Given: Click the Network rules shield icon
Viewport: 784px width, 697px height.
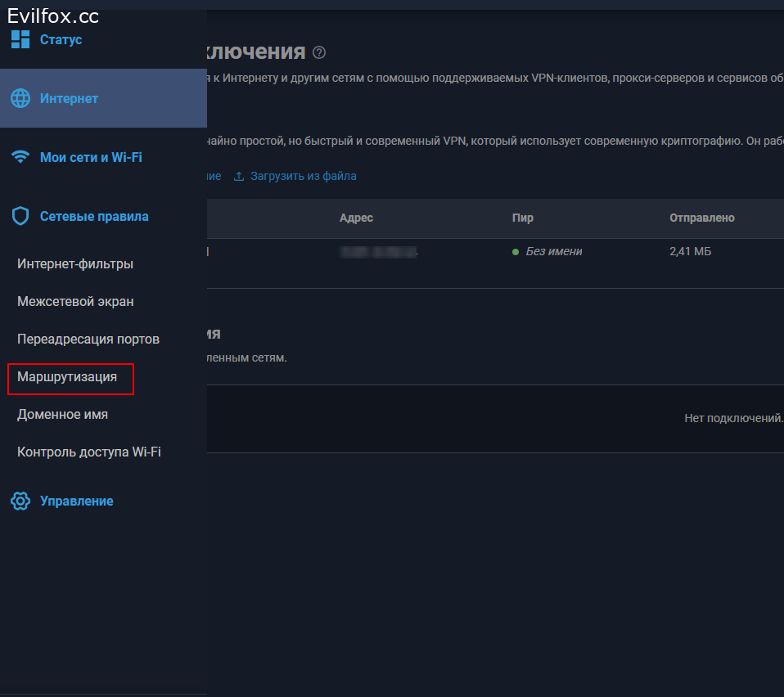Looking at the screenshot, I should (20, 216).
